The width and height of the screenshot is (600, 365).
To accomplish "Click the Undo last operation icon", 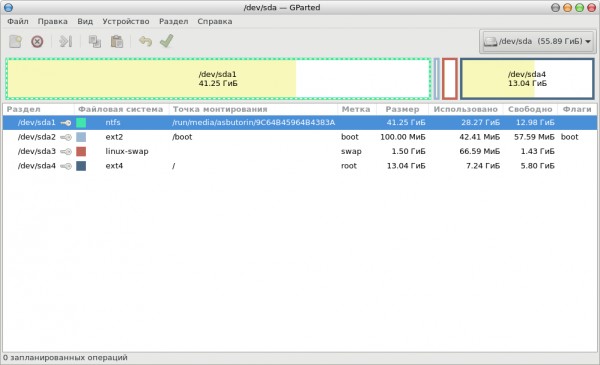I will pyautogui.click(x=145, y=41).
